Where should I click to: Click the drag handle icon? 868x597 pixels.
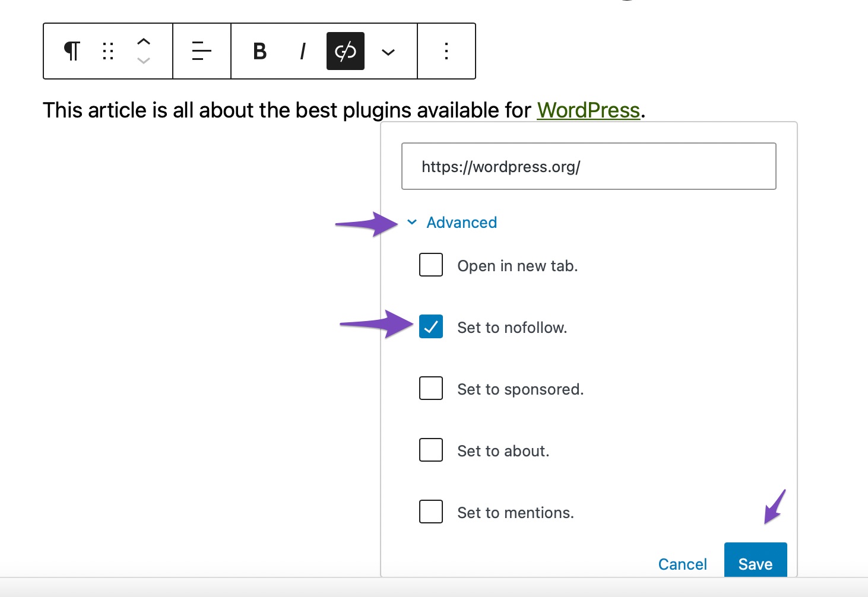[108, 51]
